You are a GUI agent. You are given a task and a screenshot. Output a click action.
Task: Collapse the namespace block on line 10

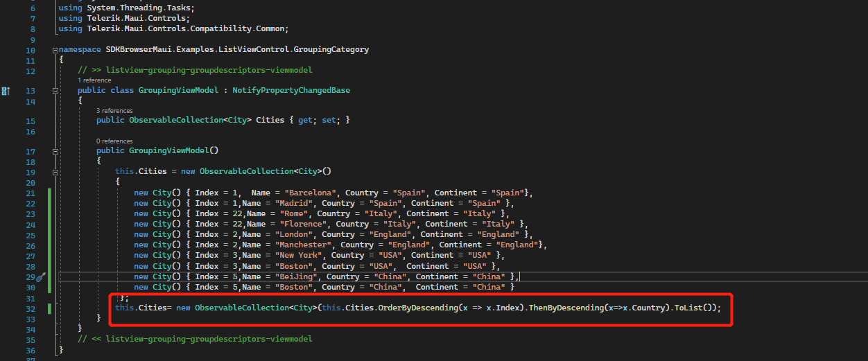(x=55, y=50)
